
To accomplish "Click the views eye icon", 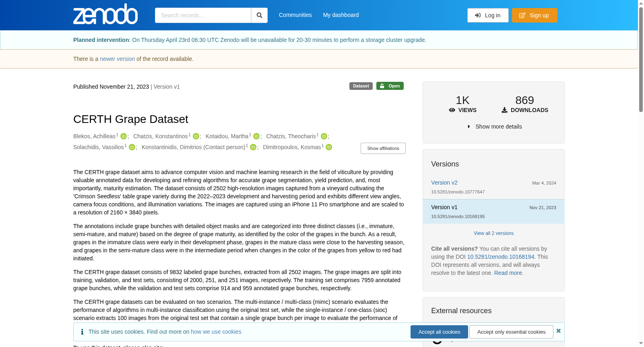I will pos(452,110).
